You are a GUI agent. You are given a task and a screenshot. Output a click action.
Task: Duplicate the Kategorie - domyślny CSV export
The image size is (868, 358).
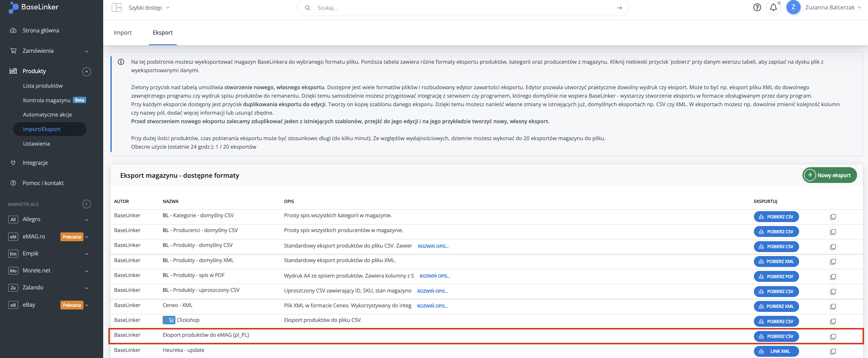tap(832, 217)
